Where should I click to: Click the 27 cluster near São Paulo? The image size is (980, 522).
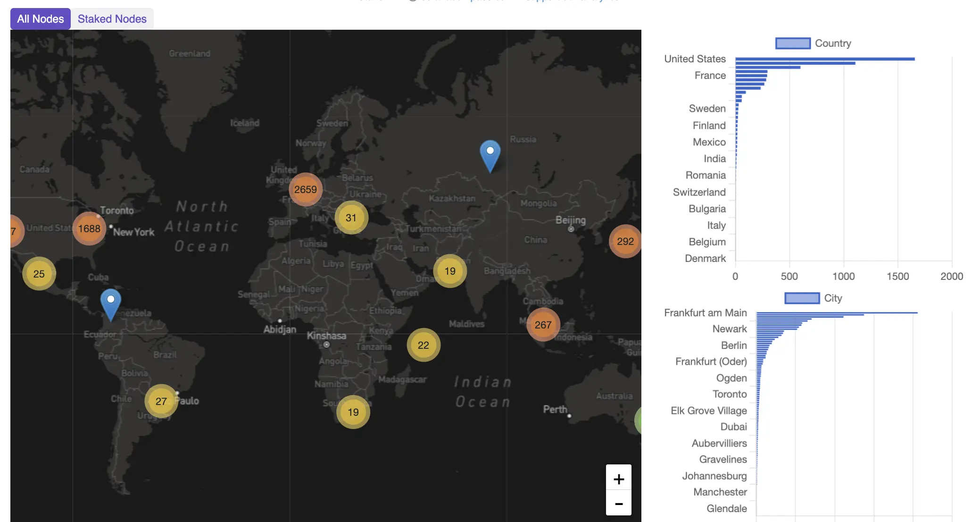click(161, 401)
